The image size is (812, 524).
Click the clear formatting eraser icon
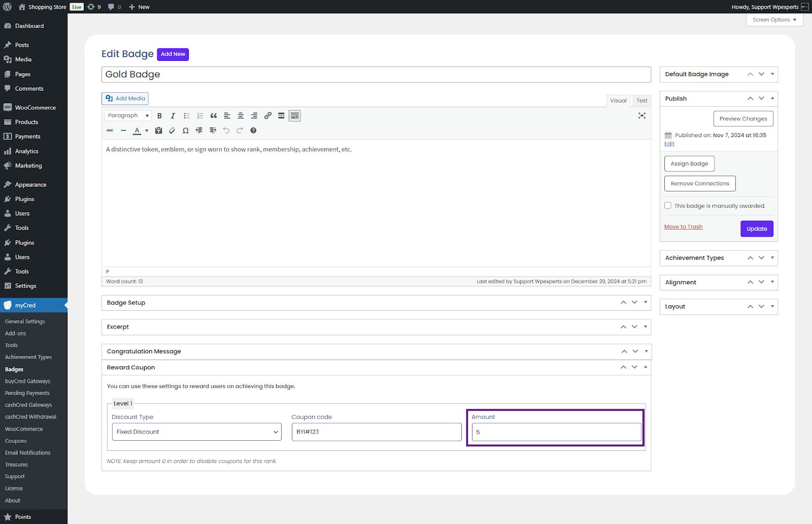(172, 130)
